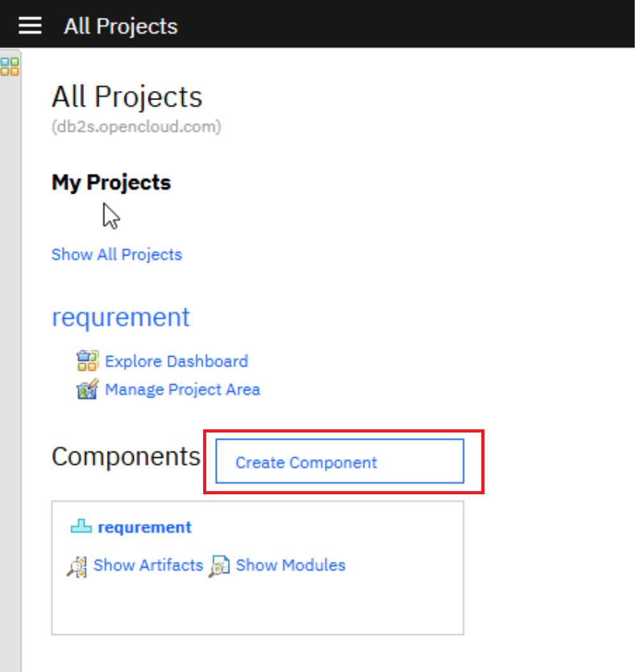Open the Explore Dashboard link

(176, 361)
